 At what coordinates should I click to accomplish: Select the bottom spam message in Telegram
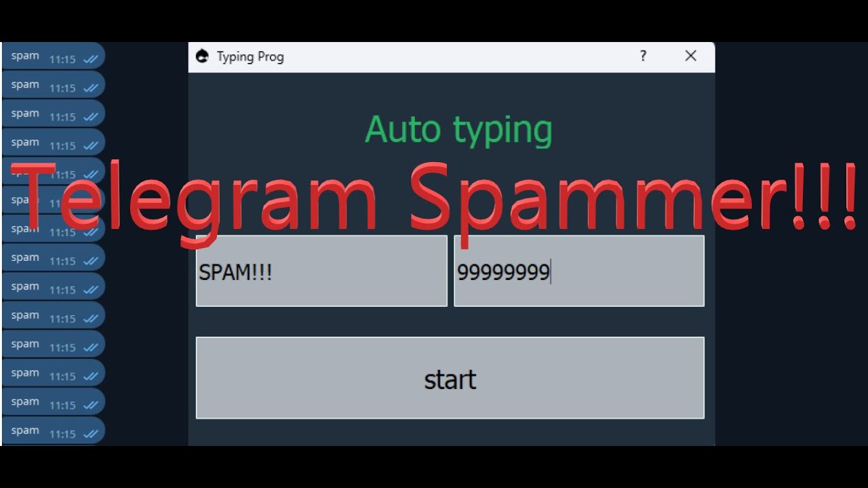(54, 431)
